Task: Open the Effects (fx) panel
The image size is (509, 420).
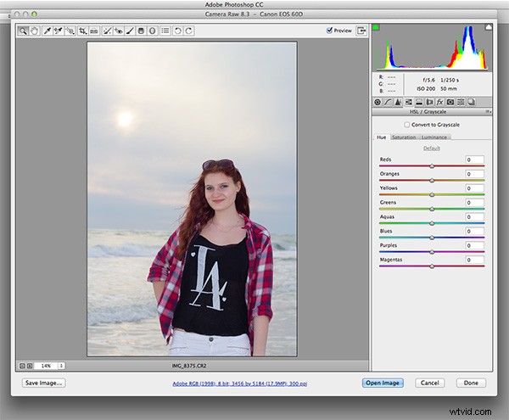Action: coord(439,102)
